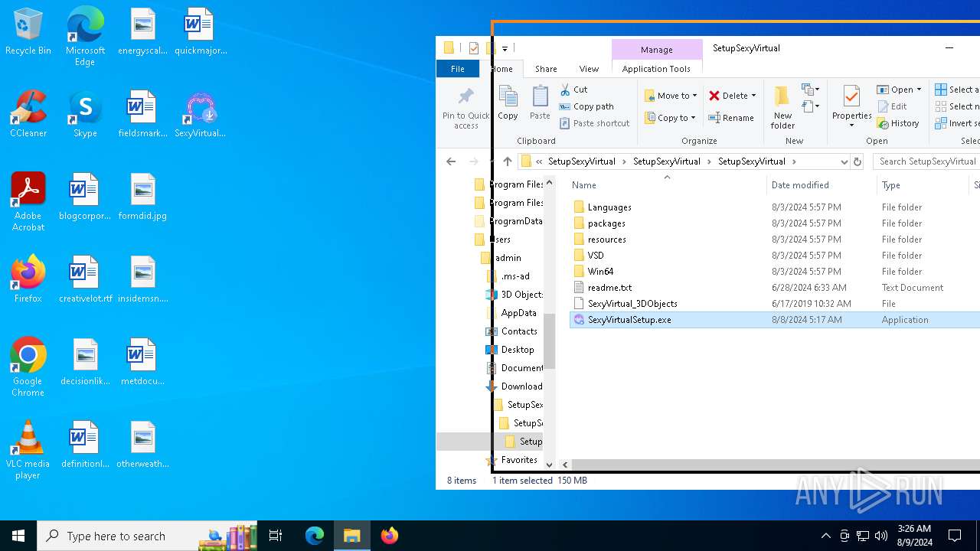Select Contacts in navigation tree

tap(519, 331)
